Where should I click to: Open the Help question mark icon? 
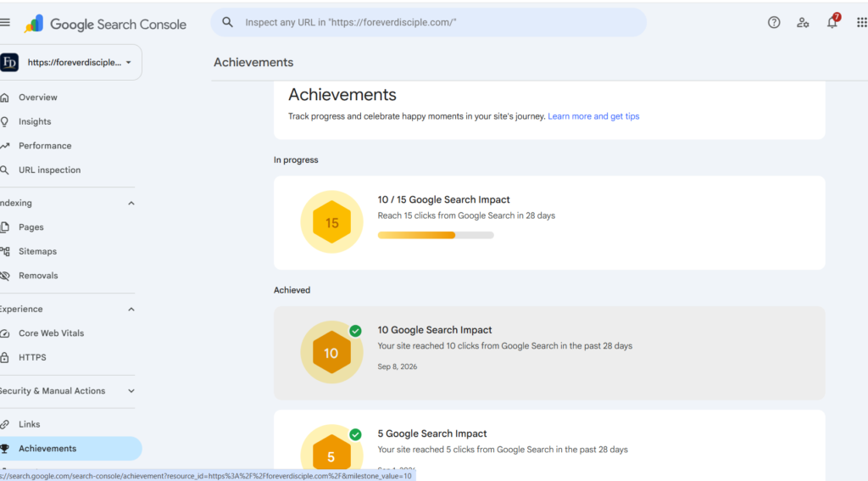pos(774,23)
